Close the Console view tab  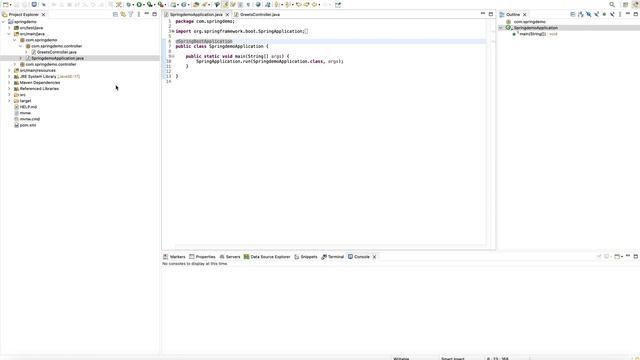pyautogui.click(x=374, y=257)
